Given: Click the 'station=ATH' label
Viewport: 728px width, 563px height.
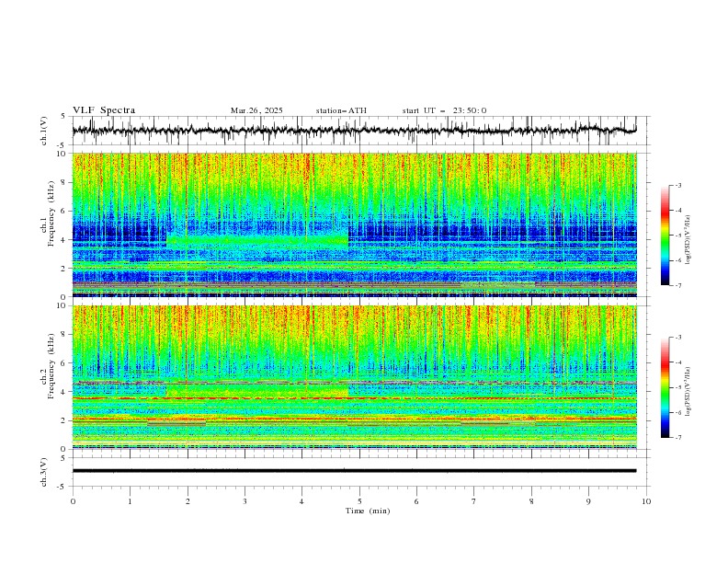Looking at the screenshot, I should tap(341, 110).
